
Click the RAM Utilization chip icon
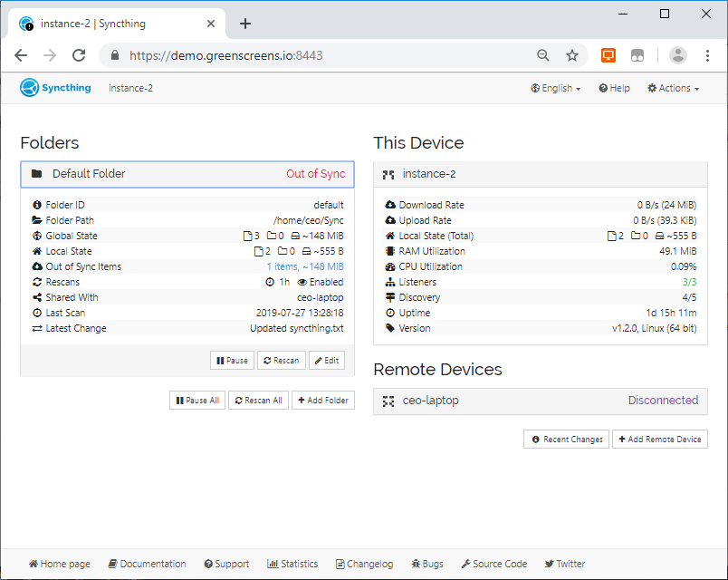(390, 251)
